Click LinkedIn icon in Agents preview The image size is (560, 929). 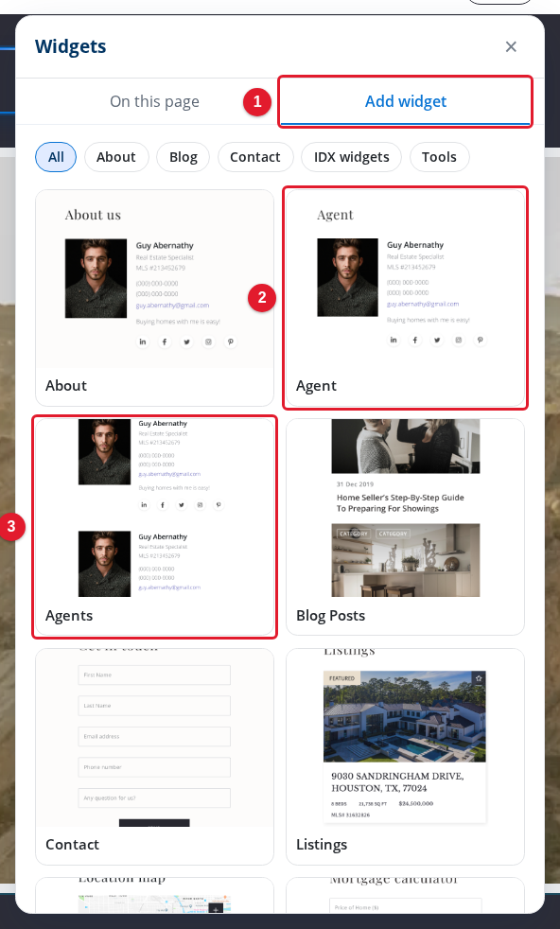144,505
